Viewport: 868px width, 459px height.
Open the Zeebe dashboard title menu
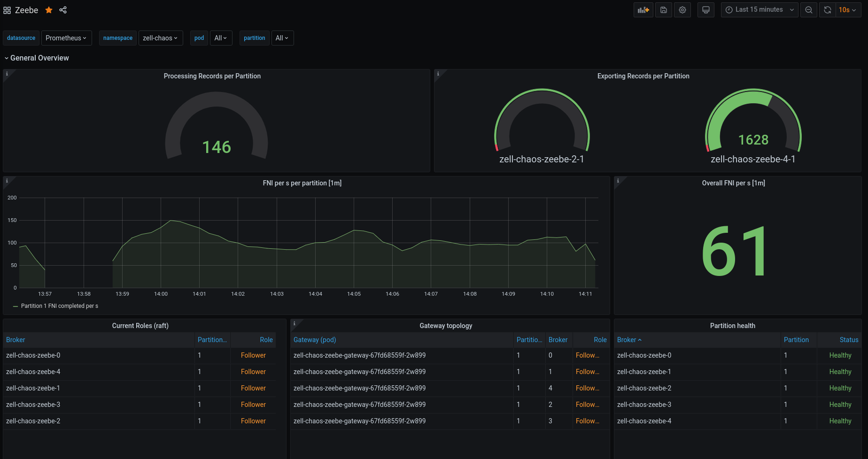27,10
